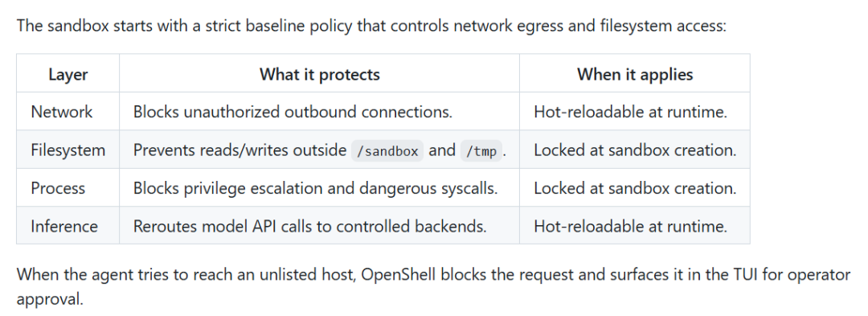This screenshot has width=868, height=316.
Task: Click Filesystem row's 'Locked at sandbox creation'
Action: pos(634,150)
